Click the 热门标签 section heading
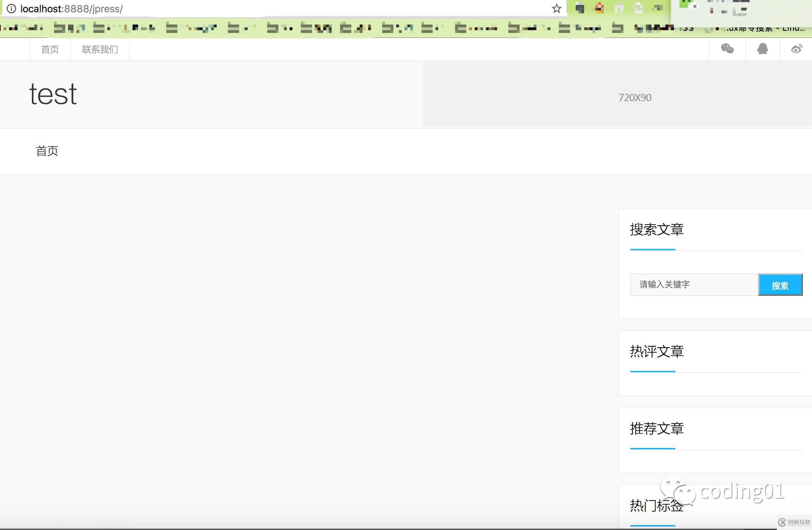This screenshot has height=530, width=812. [x=656, y=506]
